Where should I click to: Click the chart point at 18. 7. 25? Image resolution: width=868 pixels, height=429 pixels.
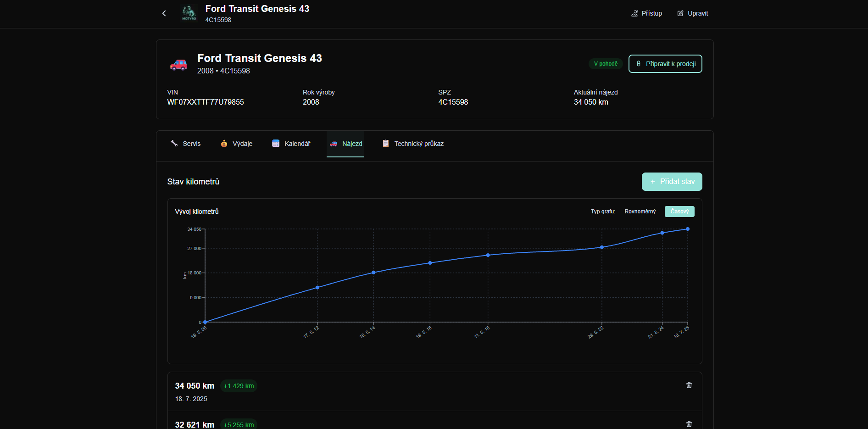pyautogui.click(x=688, y=229)
